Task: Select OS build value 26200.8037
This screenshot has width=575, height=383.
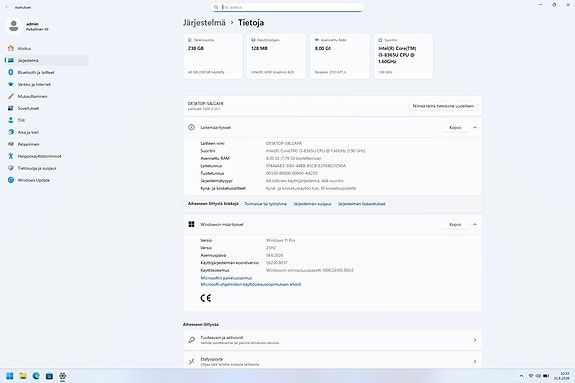Action: pyautogui.click(x=277, y=263)
